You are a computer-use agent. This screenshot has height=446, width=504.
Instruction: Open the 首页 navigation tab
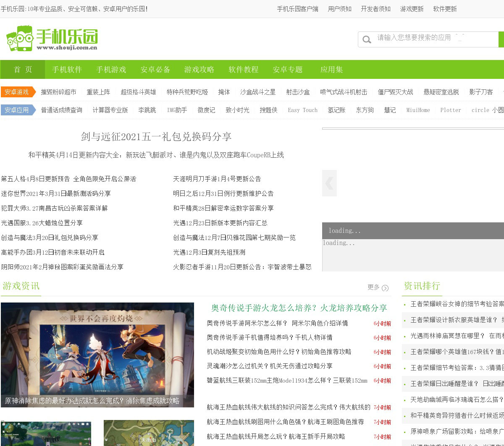[23, 70]
